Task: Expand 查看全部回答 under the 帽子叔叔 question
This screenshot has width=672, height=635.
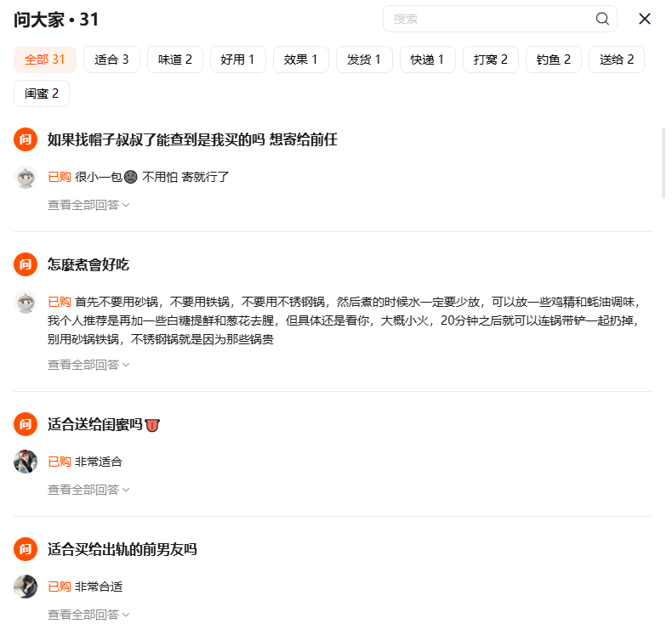Action: pyautogui.click(x=88, y=205)
